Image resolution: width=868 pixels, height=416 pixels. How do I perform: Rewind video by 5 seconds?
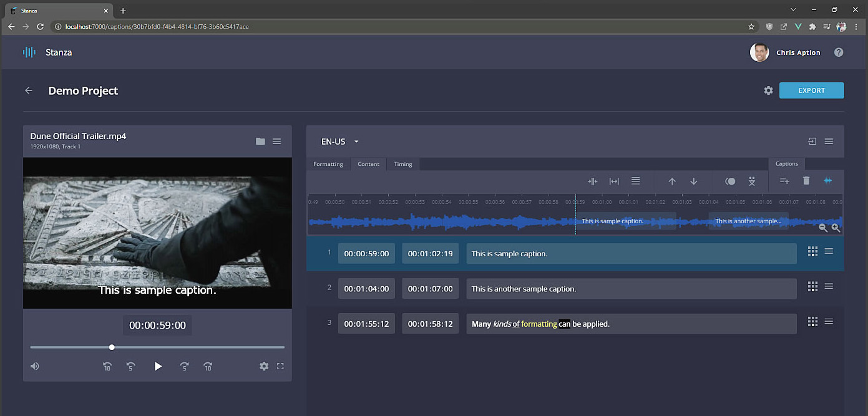[131, 367]
